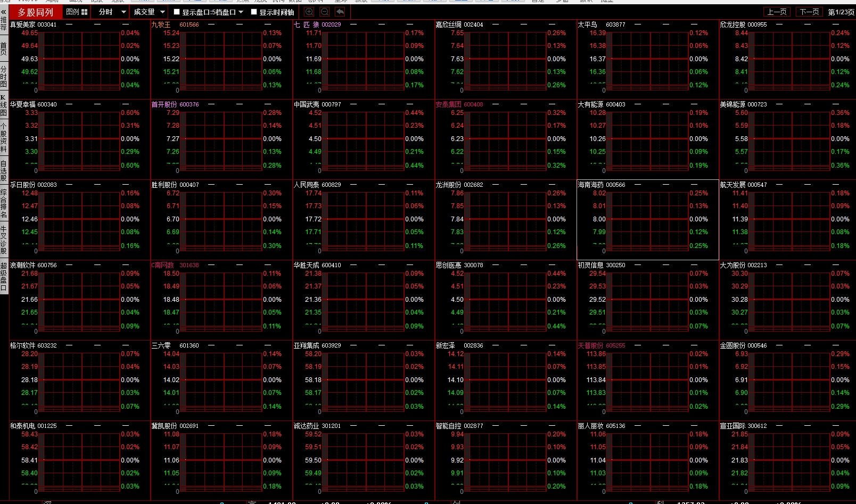
Task: Click the stock name 浪潮软件
Action: [23, 265]
